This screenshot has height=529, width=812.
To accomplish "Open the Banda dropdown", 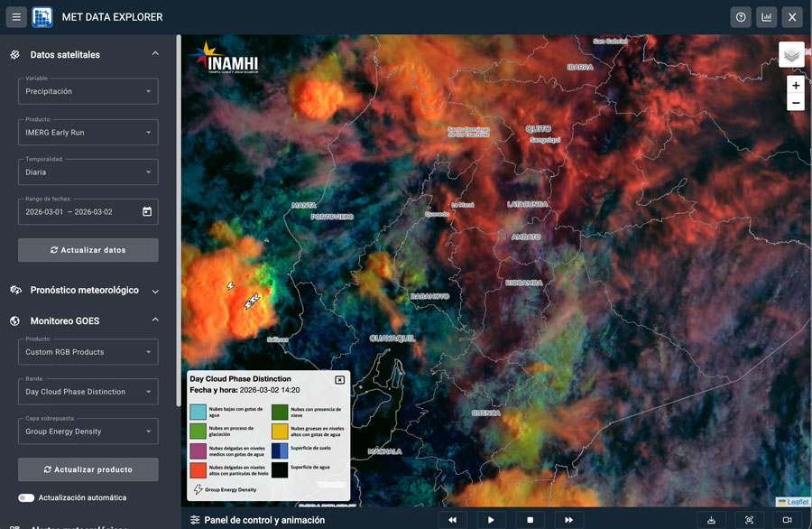I will 88,392.
